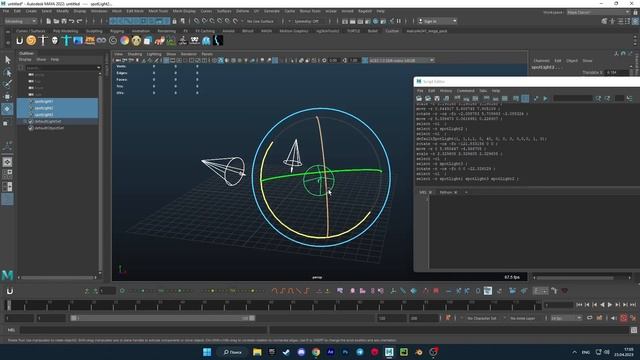
Task: Go to end of playback range
Action: [x=633, y=305]
